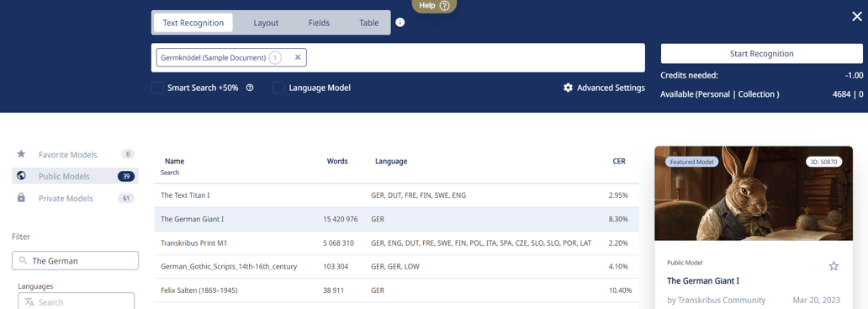Viewport: 868px width, 309px height.
Task: Close the recognition panel with X
Action: coord(857,17)
